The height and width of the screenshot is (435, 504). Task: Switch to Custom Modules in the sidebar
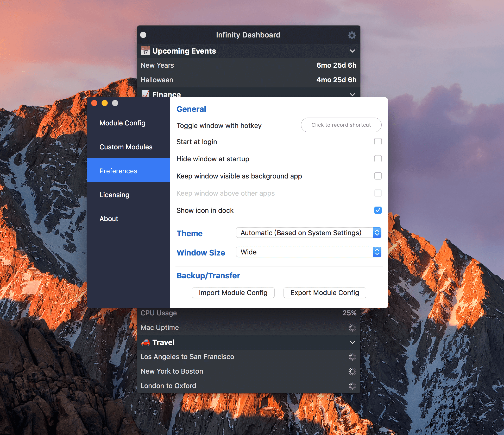point(129,147)
